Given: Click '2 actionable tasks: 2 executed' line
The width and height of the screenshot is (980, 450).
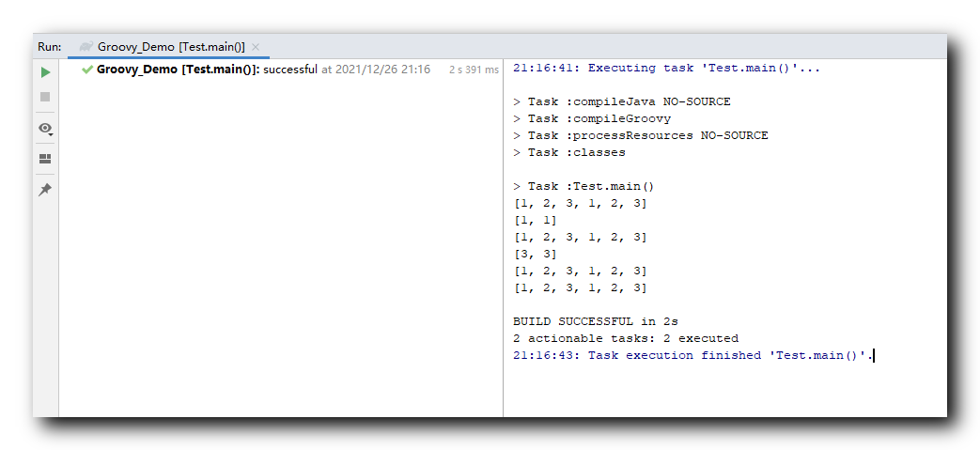Looking at the screenshot, I should pyautogui.click(x=626, y=339).
